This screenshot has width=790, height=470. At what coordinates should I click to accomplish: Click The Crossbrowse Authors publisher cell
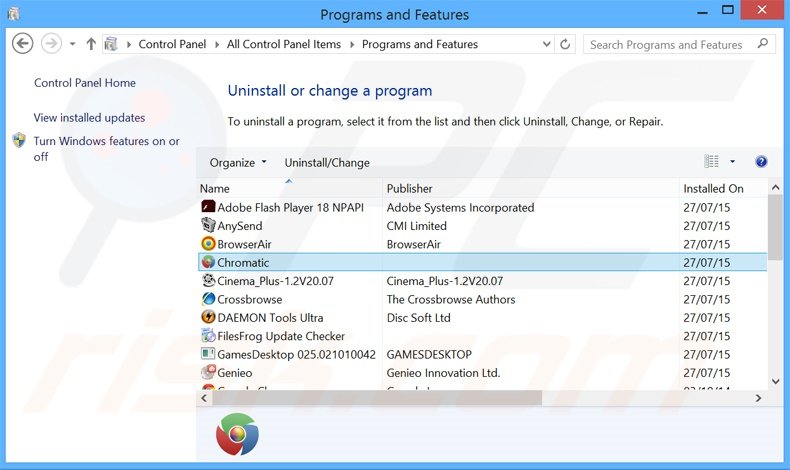click(x=451, y=299)
